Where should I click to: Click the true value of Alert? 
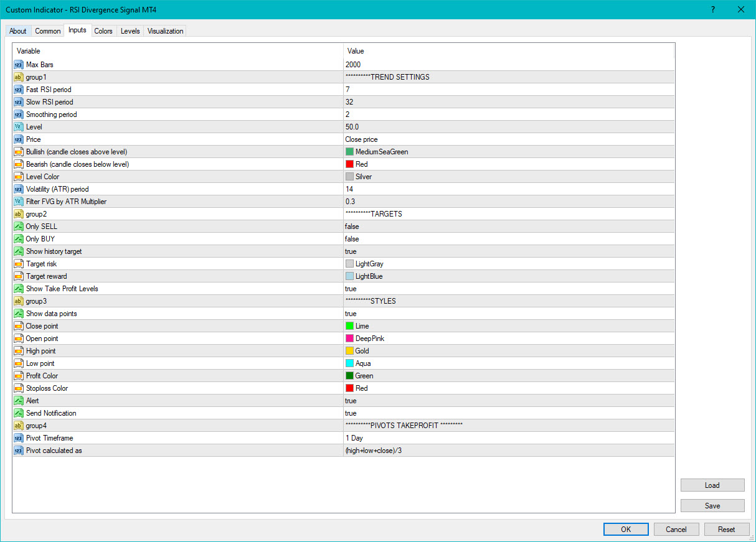tap(351, 401)
